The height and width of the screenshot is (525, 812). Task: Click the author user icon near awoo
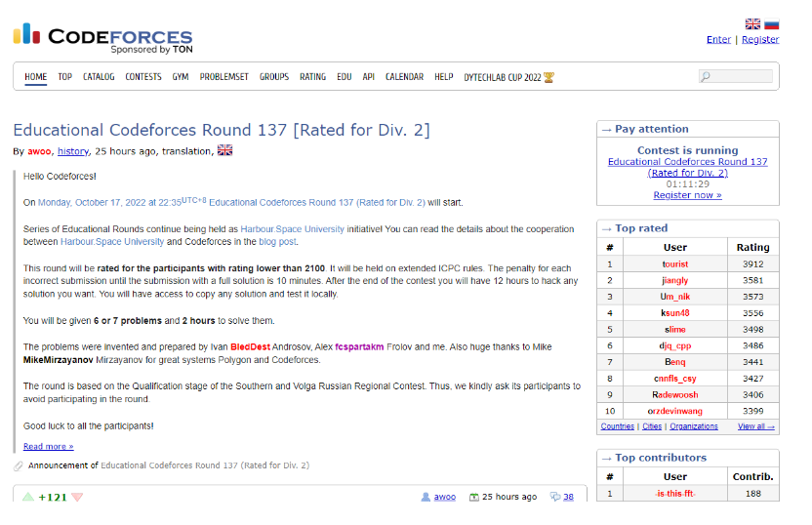click(426, 497)
